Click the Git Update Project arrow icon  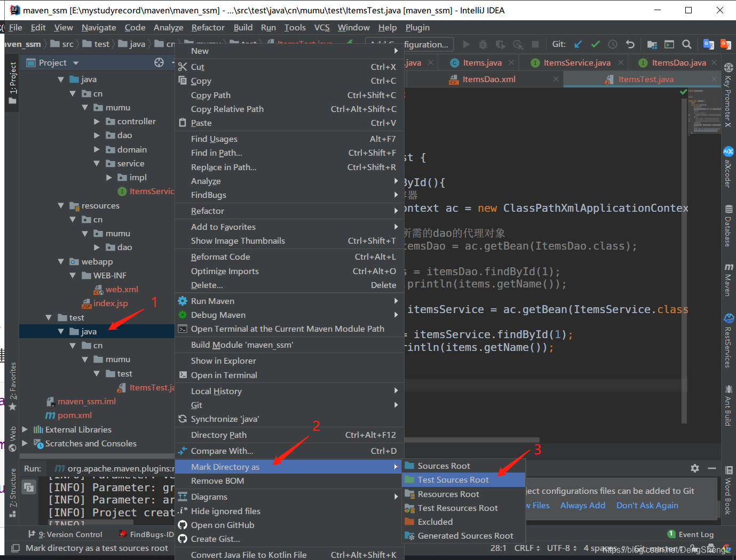[578, 44]
